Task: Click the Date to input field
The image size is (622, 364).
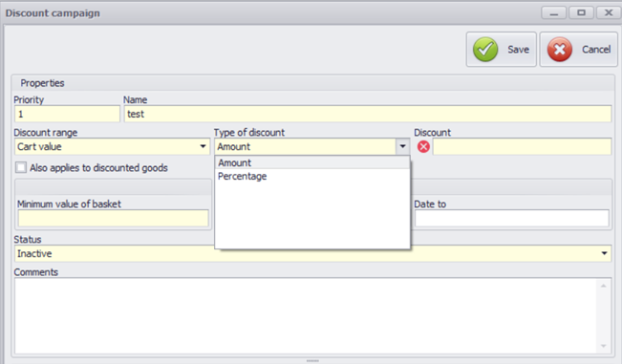Action: tap(512, 219)
